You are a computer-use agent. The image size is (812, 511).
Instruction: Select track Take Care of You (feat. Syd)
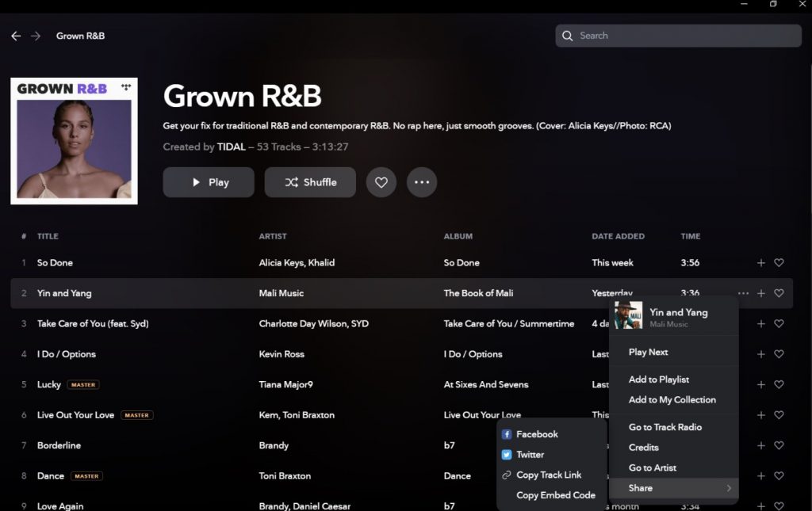tap(93, 324)
